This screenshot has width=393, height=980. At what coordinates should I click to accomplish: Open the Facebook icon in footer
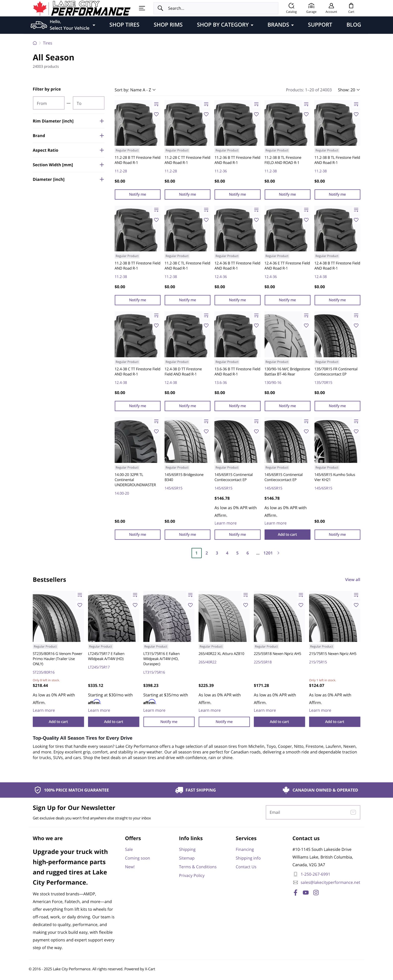[x=295, y=893]
